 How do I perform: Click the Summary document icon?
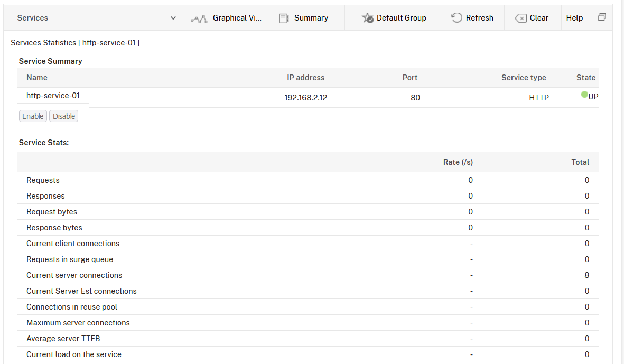pyautogui.click(x=284, y=18)
